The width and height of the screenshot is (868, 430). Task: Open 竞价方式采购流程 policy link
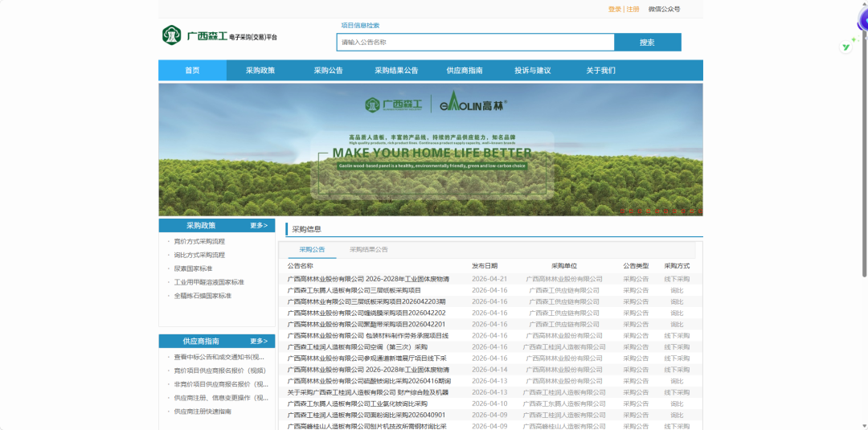[199, 241]
